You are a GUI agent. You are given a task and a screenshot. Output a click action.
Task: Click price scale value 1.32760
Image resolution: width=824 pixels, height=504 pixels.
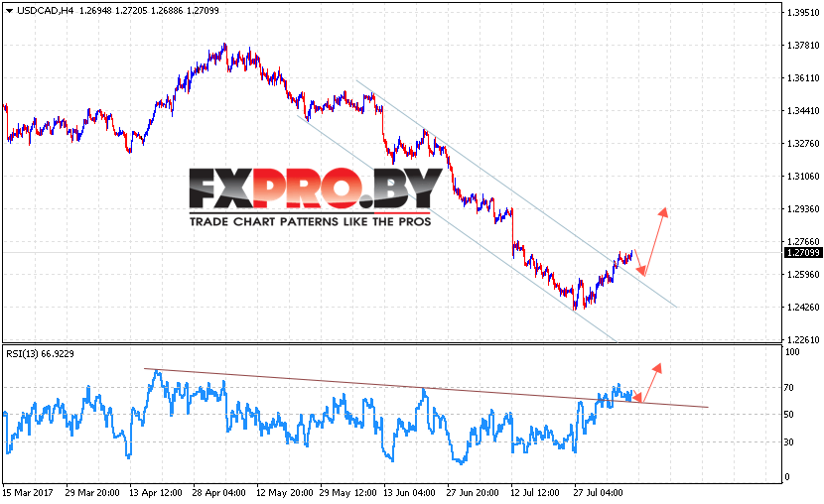click(803, 143)
